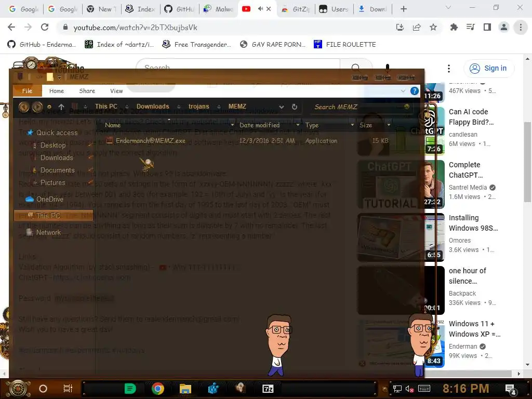The image size is (532, 399).
Task: Refresh the MEMZ folder view
Action: tap(295, 107)
